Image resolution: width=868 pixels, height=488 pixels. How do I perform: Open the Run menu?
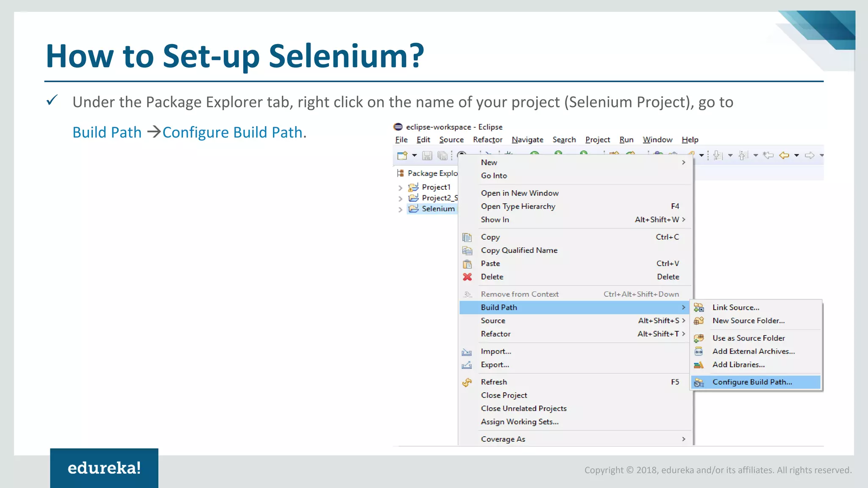(626, 139)
